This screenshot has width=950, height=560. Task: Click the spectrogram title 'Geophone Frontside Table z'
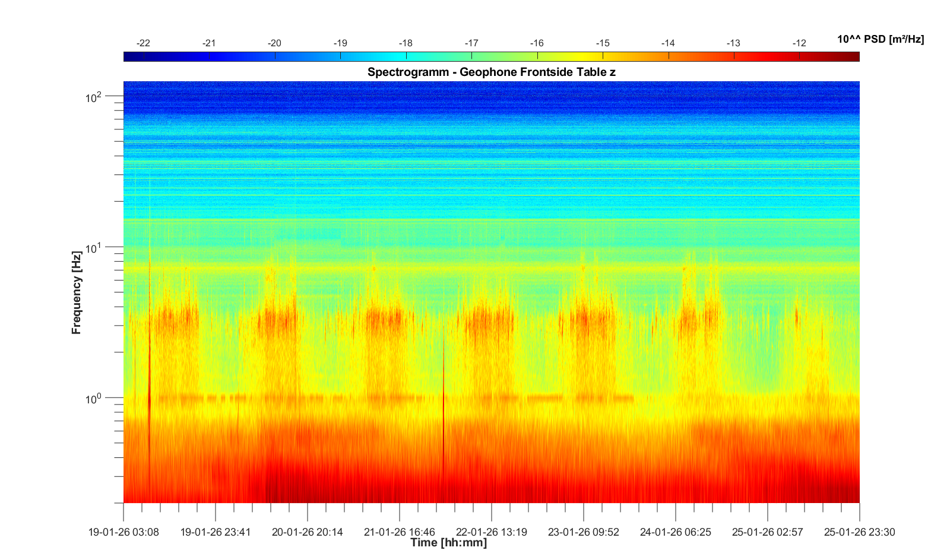coord(491,72)
